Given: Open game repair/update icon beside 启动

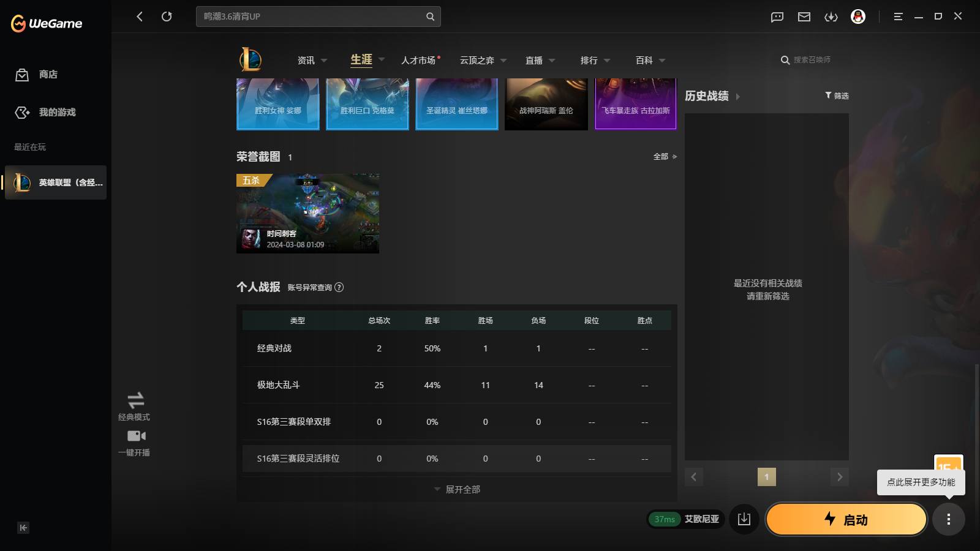Looking at the screenshot, I should (744, 519).
